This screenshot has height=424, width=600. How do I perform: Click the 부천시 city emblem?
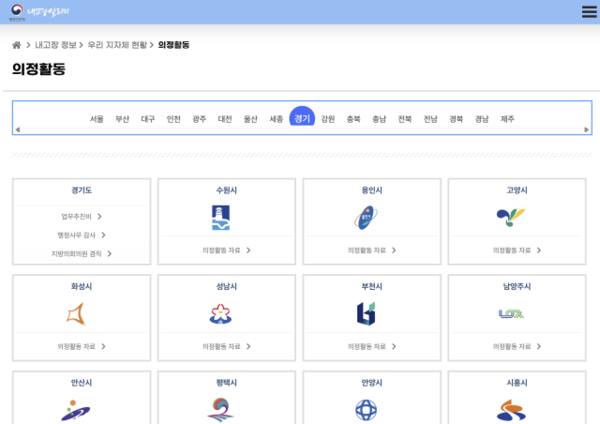pyautogui.click(x=366, y=314)
